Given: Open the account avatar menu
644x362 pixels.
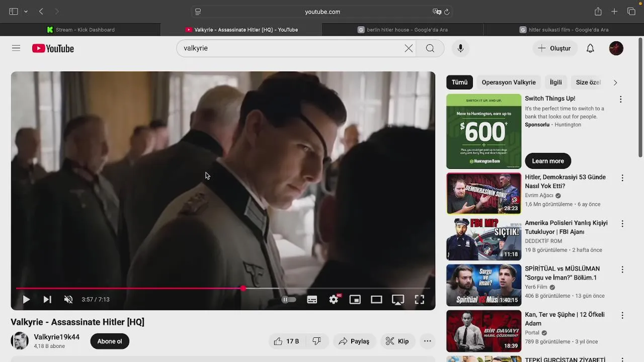Looking at the screenshot, I should click(616, 48).
